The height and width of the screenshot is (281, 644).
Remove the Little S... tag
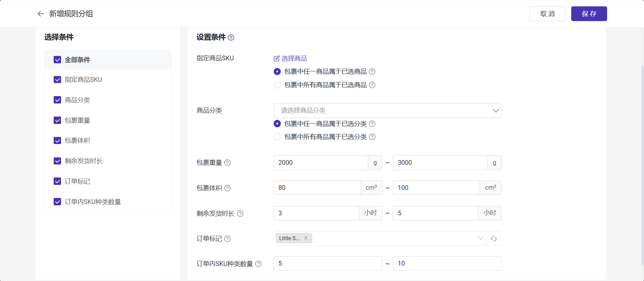coord(306,238)
